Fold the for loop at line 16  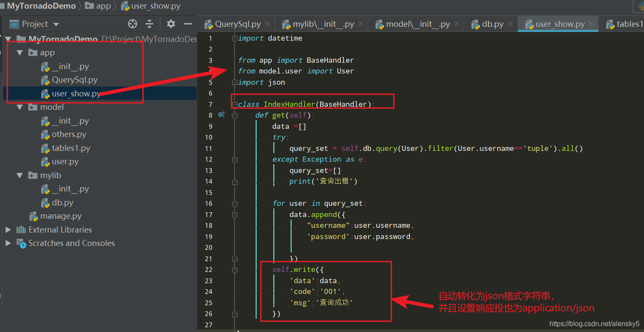click(x=235, y=204)
